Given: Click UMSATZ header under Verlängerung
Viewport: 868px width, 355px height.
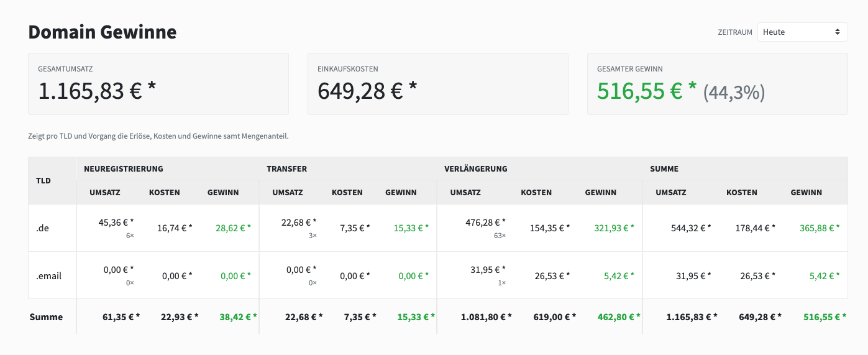Looking at the screenshot, I should 465,193.
